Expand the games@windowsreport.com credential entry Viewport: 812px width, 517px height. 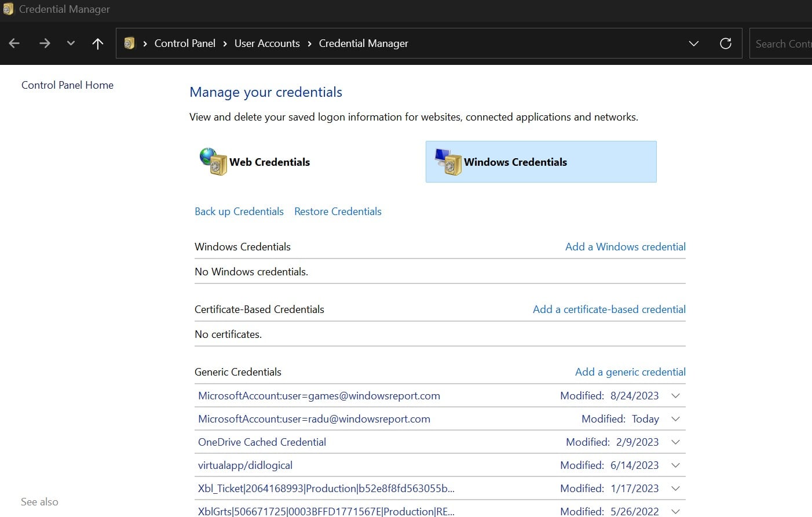[675, 396]
